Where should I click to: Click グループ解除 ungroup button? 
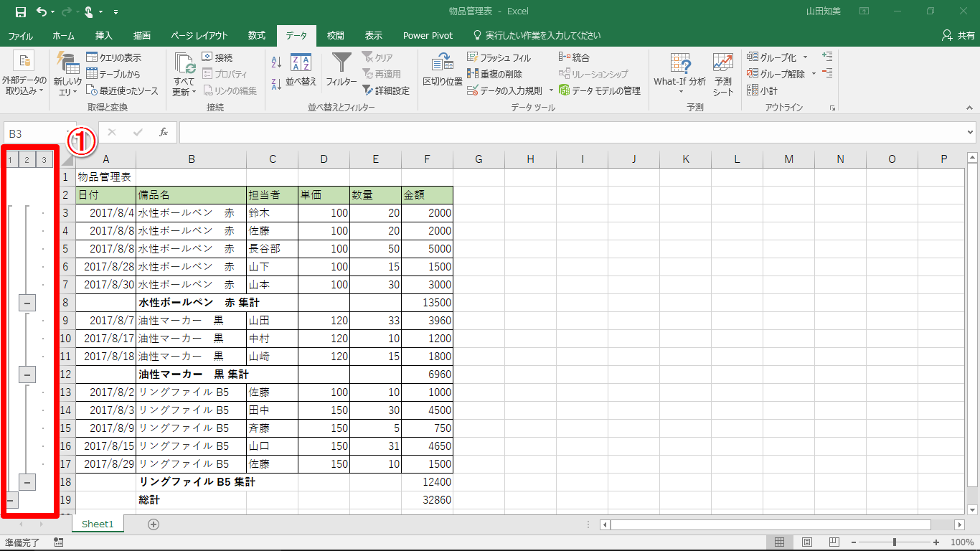[776, 74]
